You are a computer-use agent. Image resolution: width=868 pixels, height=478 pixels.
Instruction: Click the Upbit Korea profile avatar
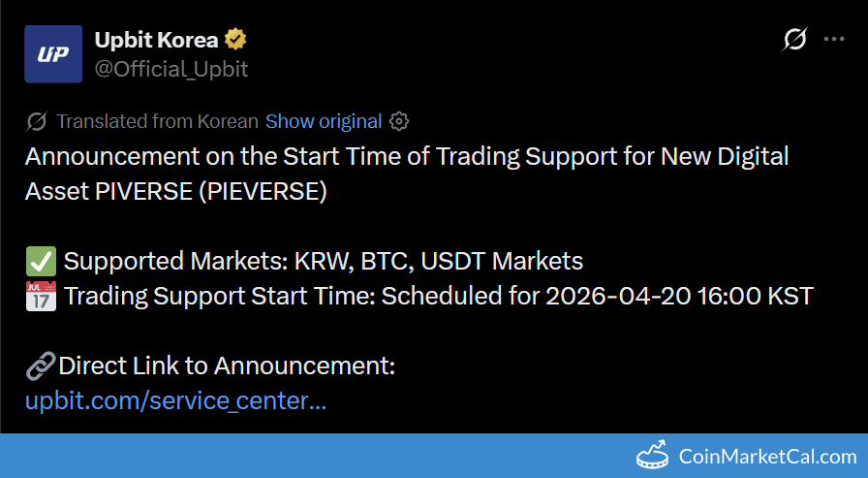(53, 54)
